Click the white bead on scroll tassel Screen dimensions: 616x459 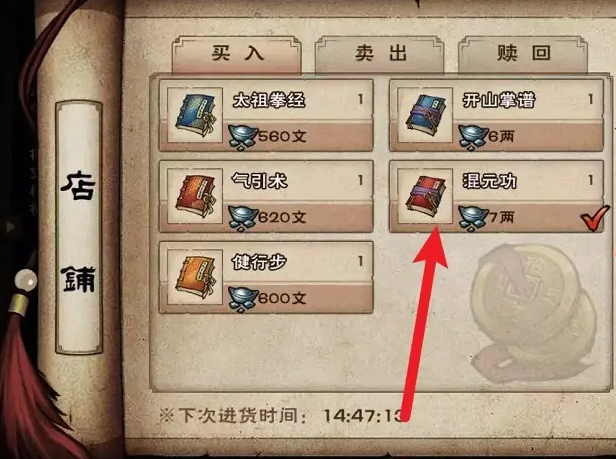tap(26, 280)
